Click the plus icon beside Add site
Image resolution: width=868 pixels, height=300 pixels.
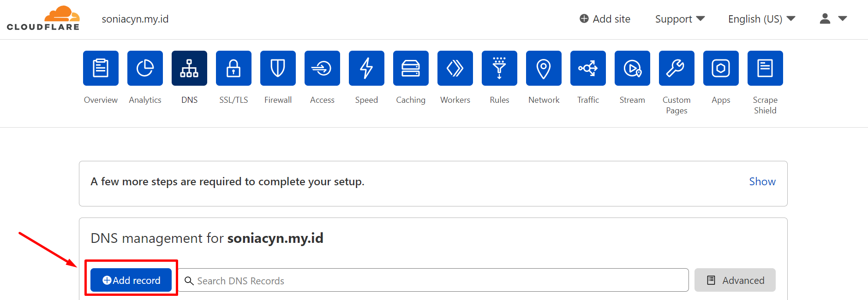pyautogui.click(x=584, y=18)
